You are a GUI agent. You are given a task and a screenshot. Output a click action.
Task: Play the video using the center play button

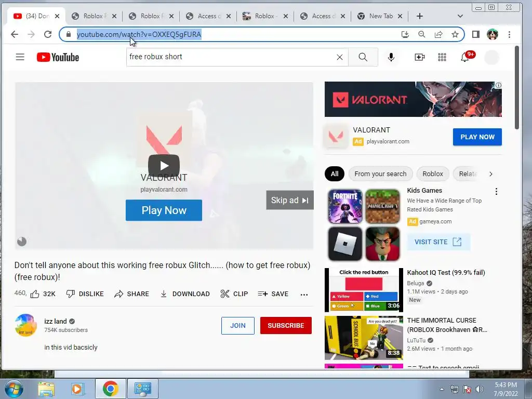pos(164,165)
